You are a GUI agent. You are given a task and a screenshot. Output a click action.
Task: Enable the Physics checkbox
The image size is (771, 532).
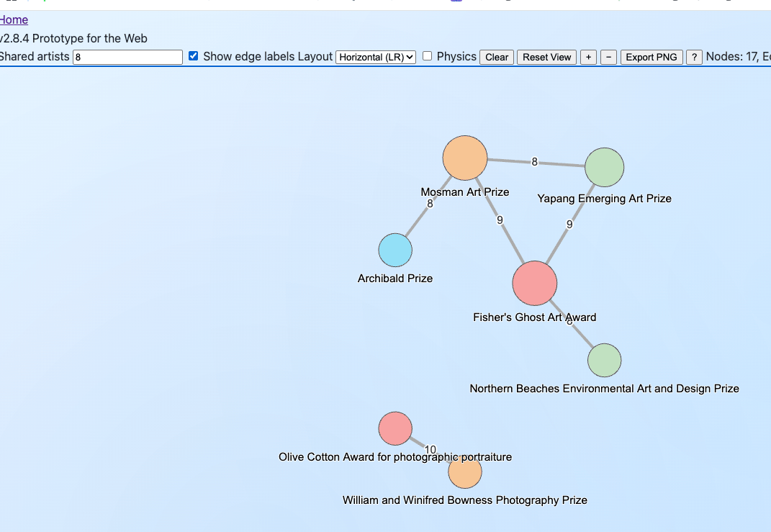pyautogui.click(x=427, y=56)
